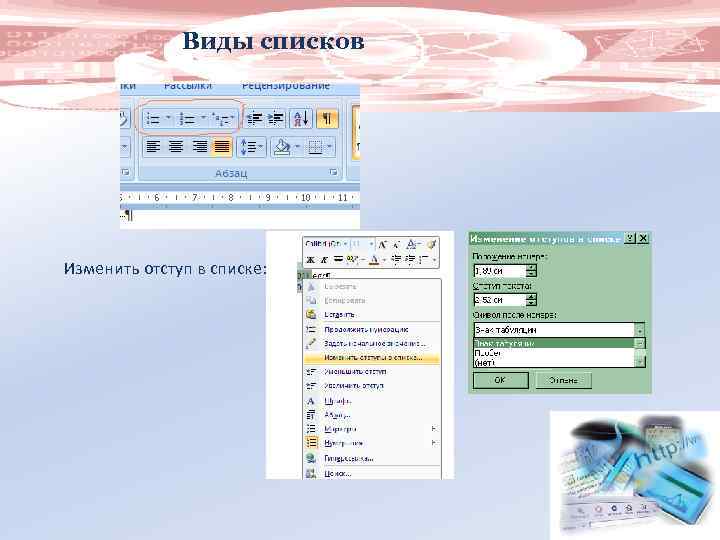Toggle the show paragraph marks ¶ button
Screen dimensions: 720x540
coord(327,119)
